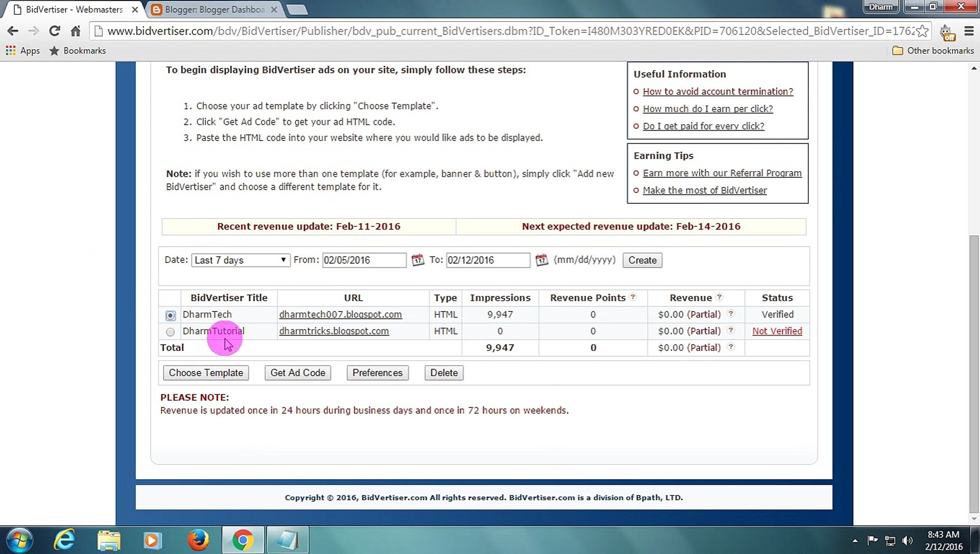Open Other bookmarks folder

tap(933, 51)
